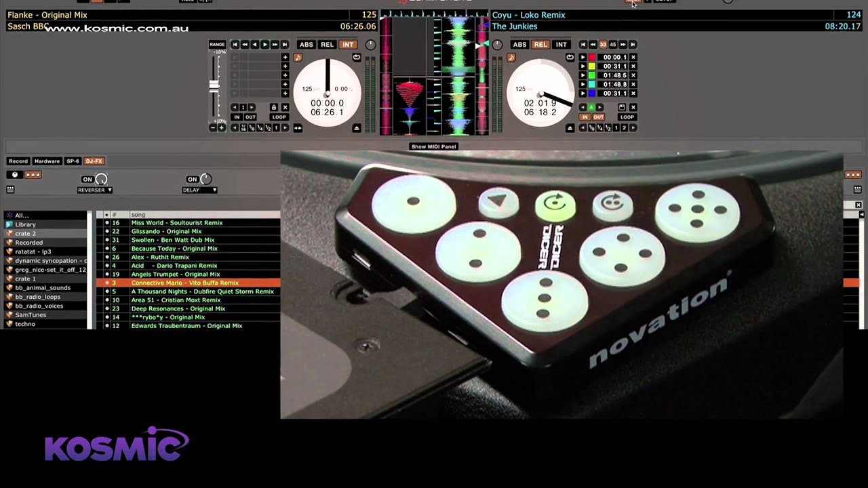Set loop OUT point on right deck
Viewport: 868px width, 488px height.
(599, 117)
